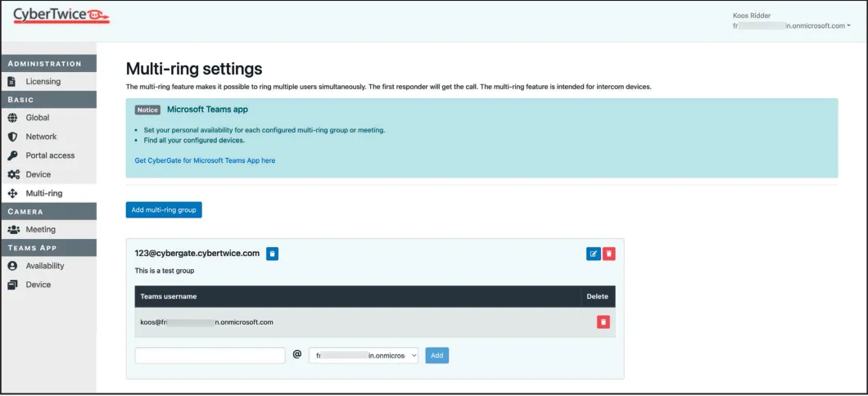Click the Network shield icon

click(x=13, y=136)
